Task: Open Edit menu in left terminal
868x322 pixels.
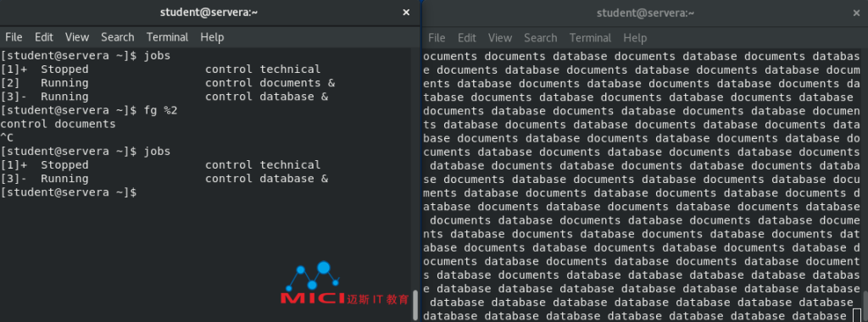Action: [44, 37]
